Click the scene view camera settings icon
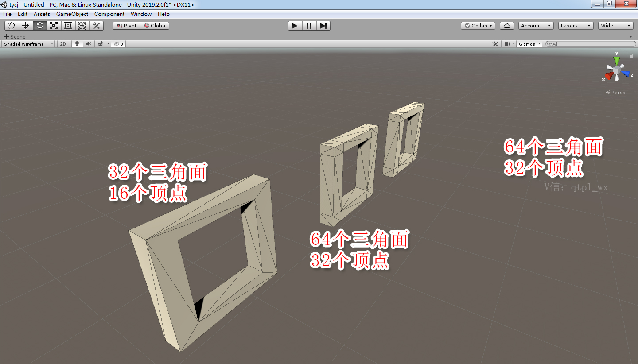638x364 pixels. [x=508, y=43]
